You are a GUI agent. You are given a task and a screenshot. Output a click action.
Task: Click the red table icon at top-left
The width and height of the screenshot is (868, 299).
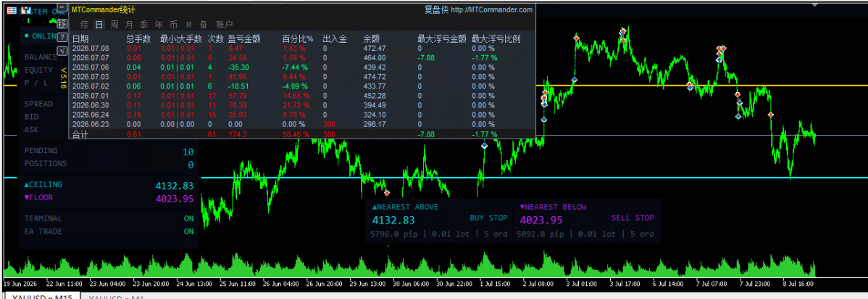click(x=12, y=11)
